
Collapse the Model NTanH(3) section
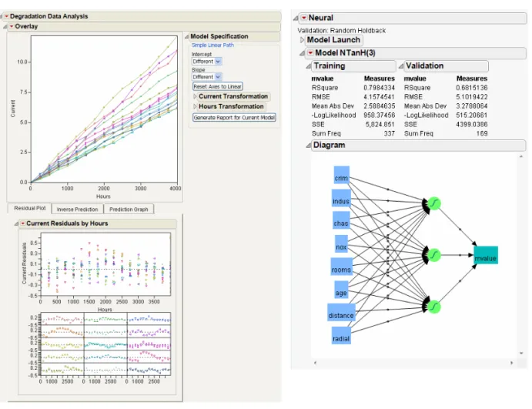click(x=302, y=53)
